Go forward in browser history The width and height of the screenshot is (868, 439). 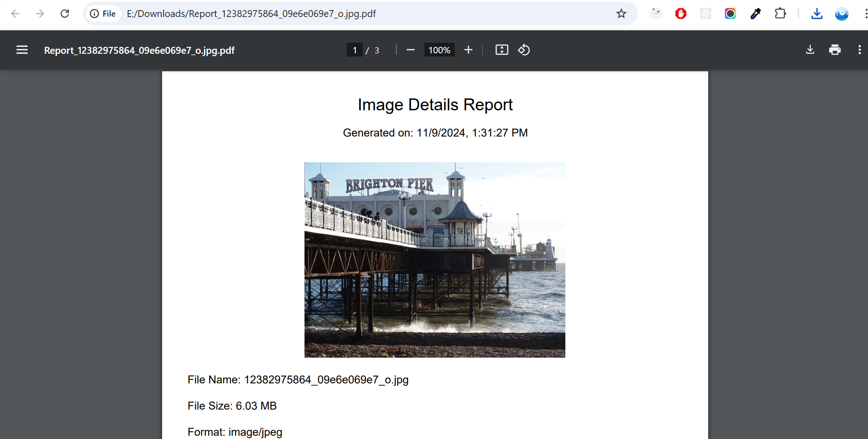coord(40,13)
